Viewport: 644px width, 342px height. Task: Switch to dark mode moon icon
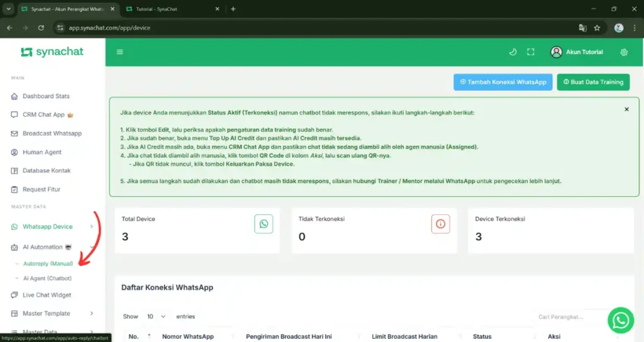click(513, 52)
